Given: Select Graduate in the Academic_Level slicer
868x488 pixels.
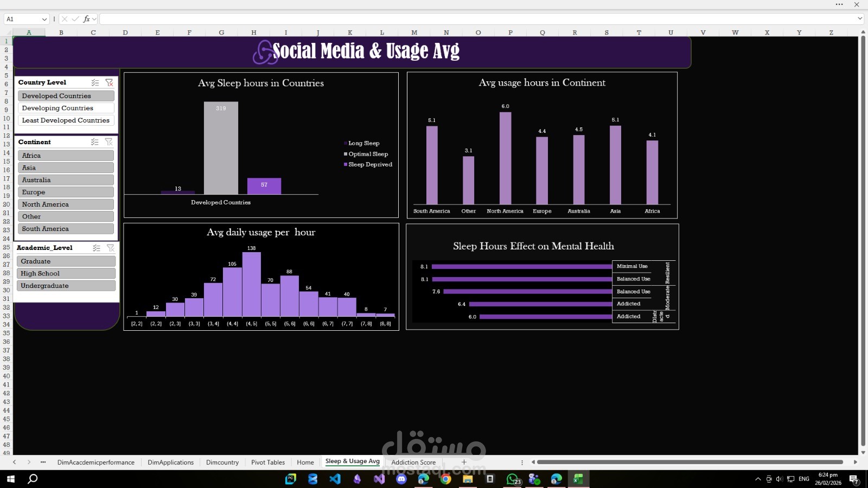Looking at the screenshot, I should pos(66,261).
